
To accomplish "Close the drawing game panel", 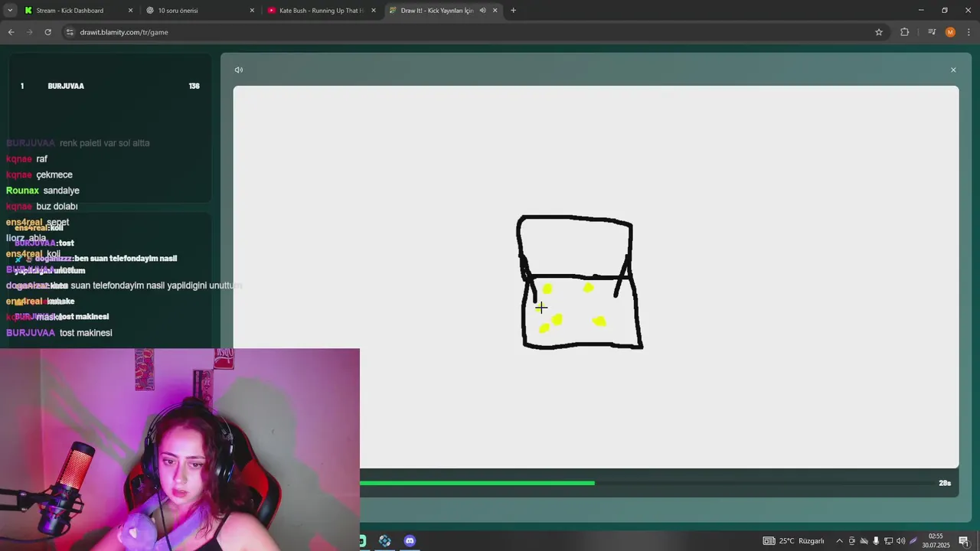I will 953,70.
